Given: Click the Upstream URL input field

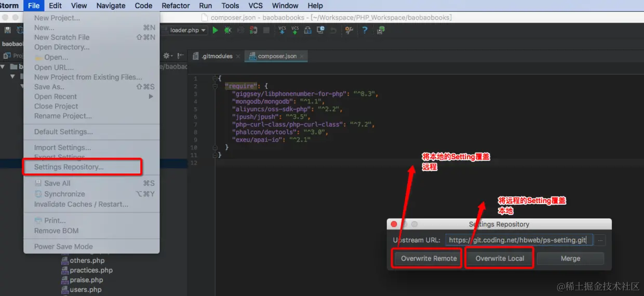Looking at the screenshot, I should pos(519,240).
